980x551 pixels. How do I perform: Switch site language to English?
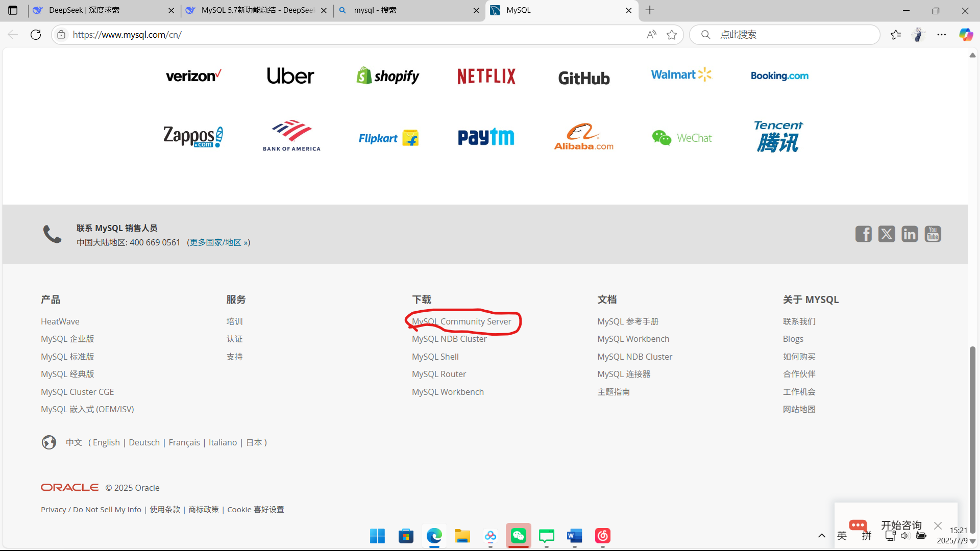pyautogui.click(x=106, y=442)
